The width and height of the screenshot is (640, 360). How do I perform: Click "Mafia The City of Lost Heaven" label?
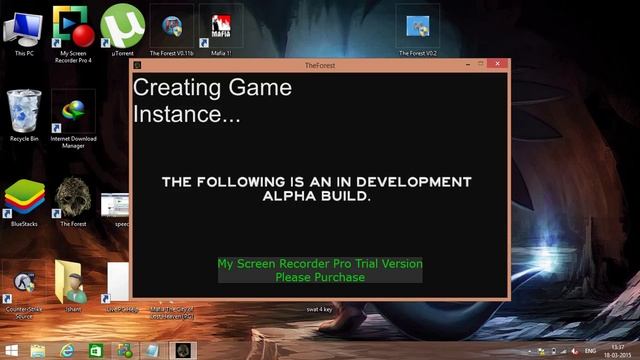point(171,313)
